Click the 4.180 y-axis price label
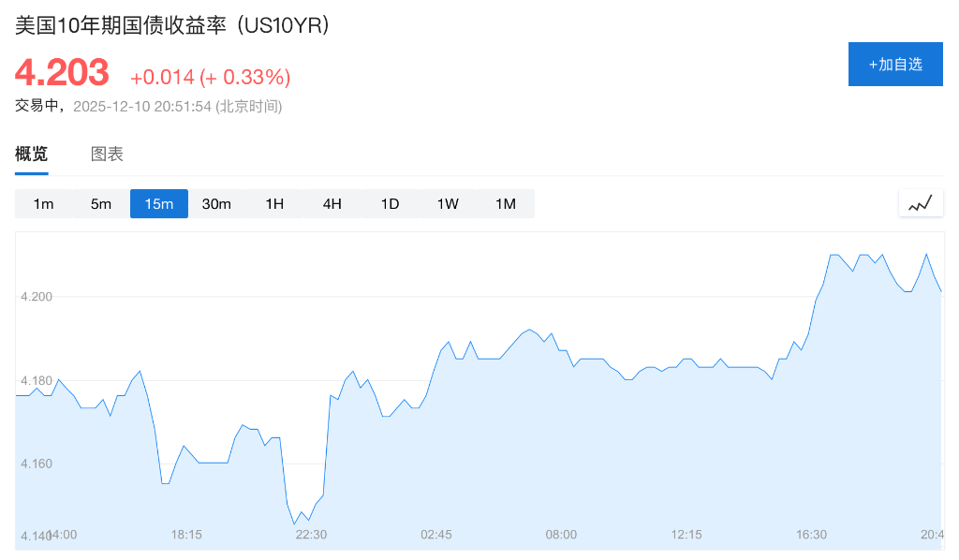Viewport: 959px width, 560px height. (37, 381)
